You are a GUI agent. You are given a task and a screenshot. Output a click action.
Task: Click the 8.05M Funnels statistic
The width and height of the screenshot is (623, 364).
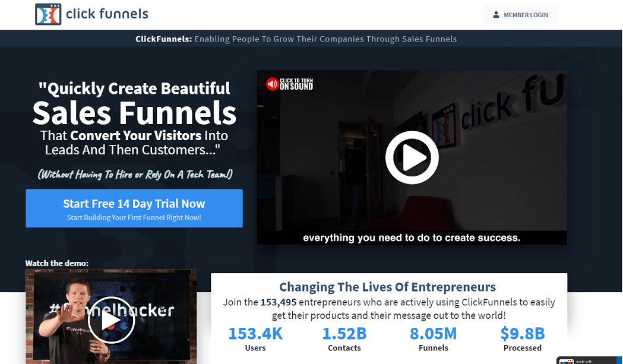[433, 338]
